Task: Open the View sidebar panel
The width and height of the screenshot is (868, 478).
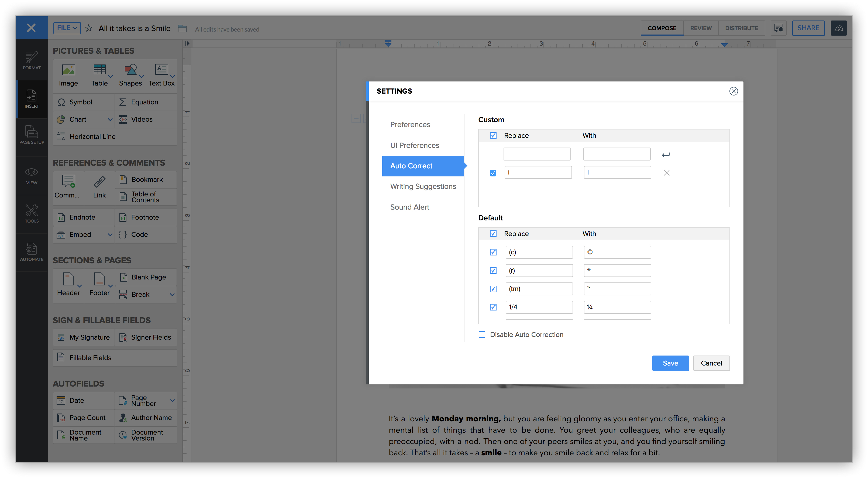Action: [x=32, y=175]
